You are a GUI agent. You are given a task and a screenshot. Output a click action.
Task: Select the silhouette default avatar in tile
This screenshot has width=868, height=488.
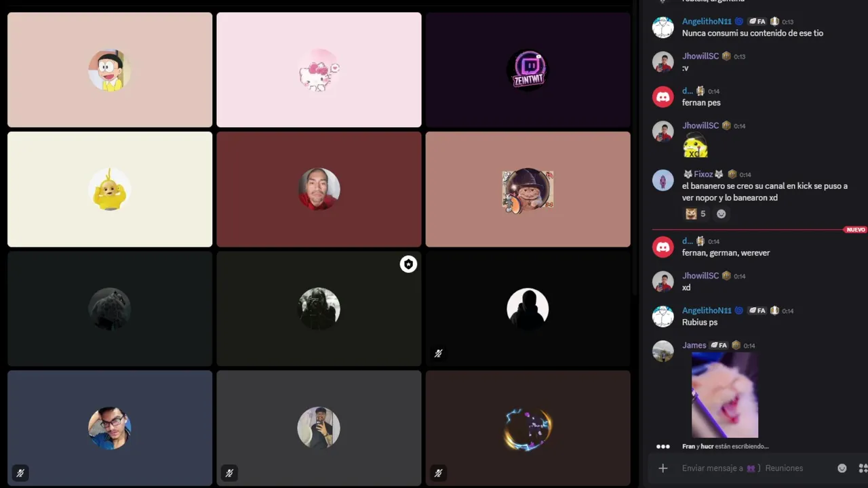point(528,308)
